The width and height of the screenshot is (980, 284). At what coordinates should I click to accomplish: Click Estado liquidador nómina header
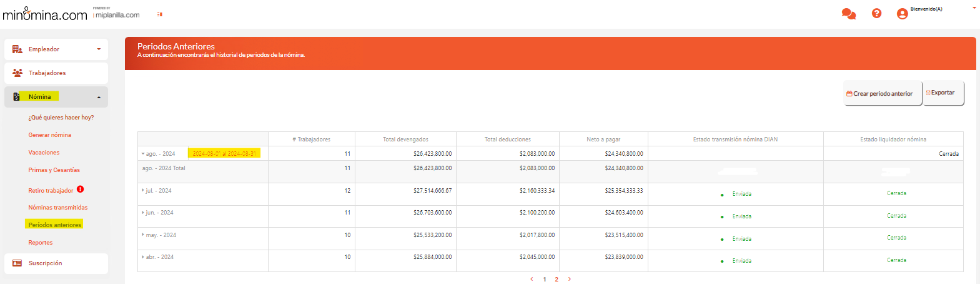(893, 139)
